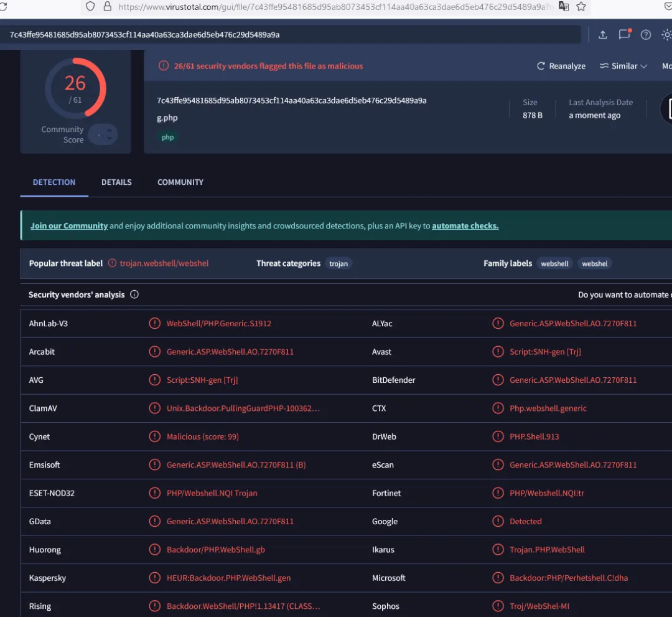672x617 pixels.
Task: Click Backdoor:PHP/Perhetshell.C!dha Microsoft result
Action: [x=569, y=578]
